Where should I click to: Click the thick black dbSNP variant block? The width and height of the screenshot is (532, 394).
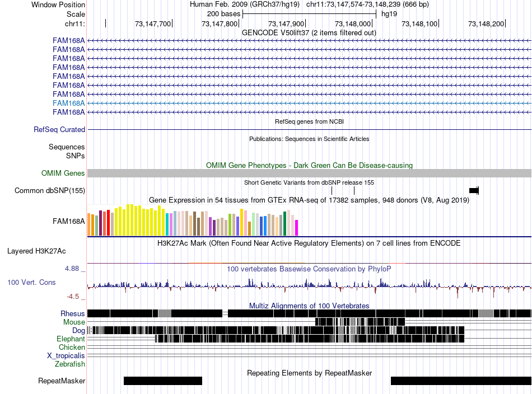point(474,190)
